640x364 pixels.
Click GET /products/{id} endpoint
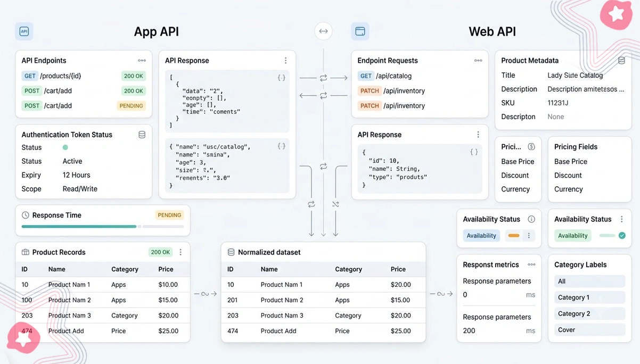[84, 76]
